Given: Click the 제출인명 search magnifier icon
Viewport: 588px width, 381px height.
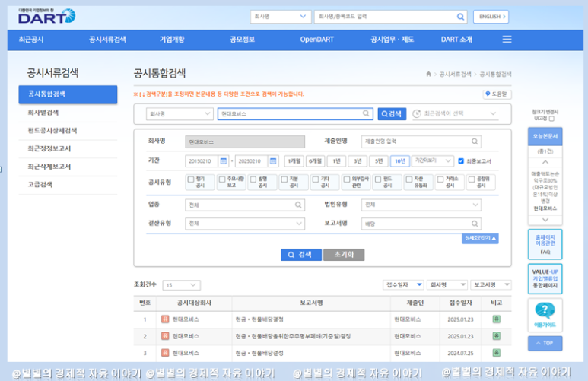Looking at the screenshot, I should click(x=475, y=141).
